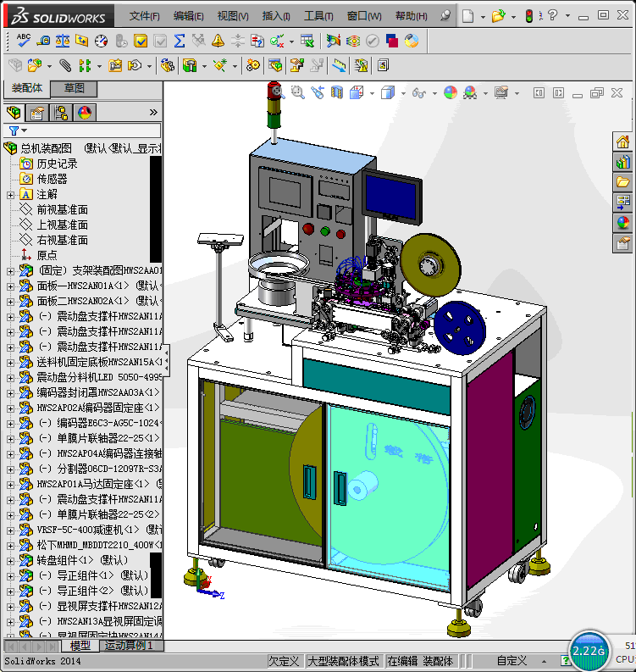This screenshot has height=672, width=636.
Task: Expand the 注解 tree node
Action: tap(10, 195)
